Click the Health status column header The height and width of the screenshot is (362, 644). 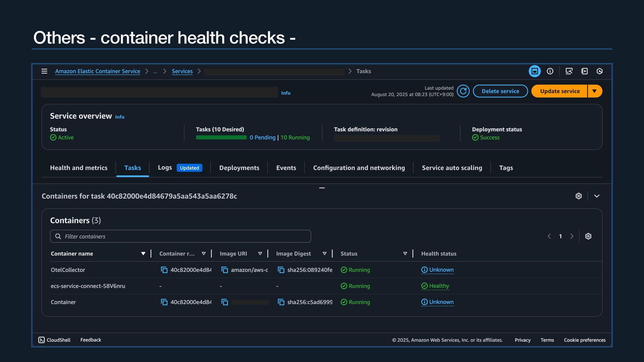pos(439,254)
